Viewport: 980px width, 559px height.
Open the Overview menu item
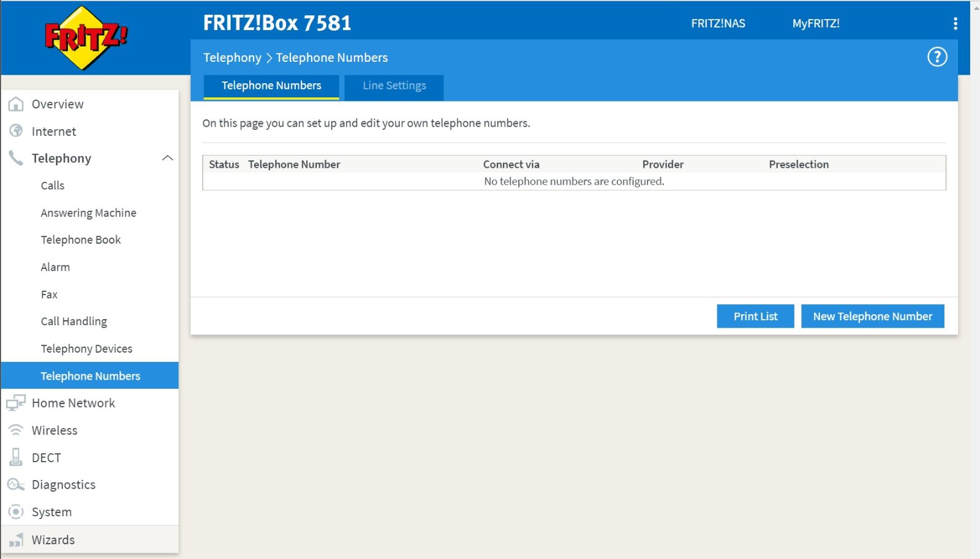[x=58, y=104]
